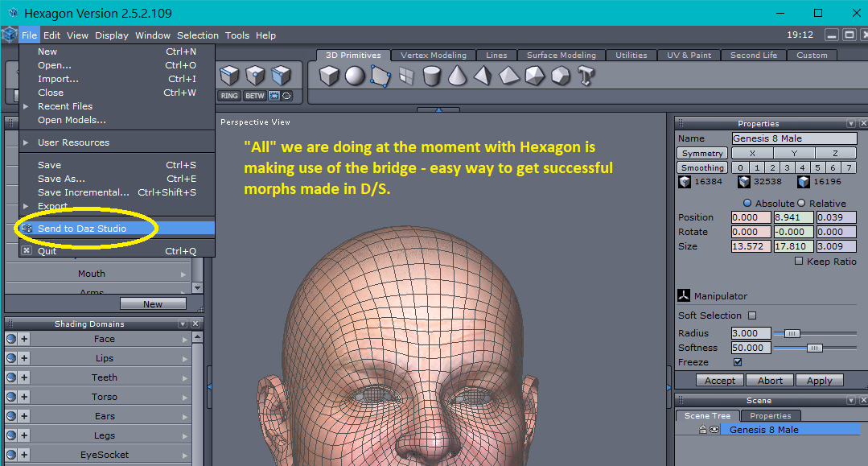Activate the point selection mode cube icon
Image resolution: width=868 pixels, height=466 pixels.
[x=255, y=76]
